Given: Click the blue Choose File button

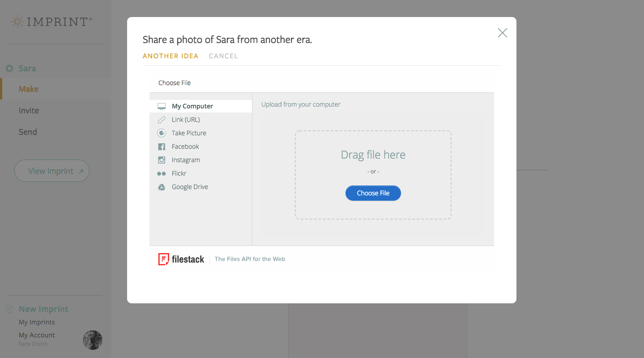Looking at the screenshot, I should [x=373, y=193].
